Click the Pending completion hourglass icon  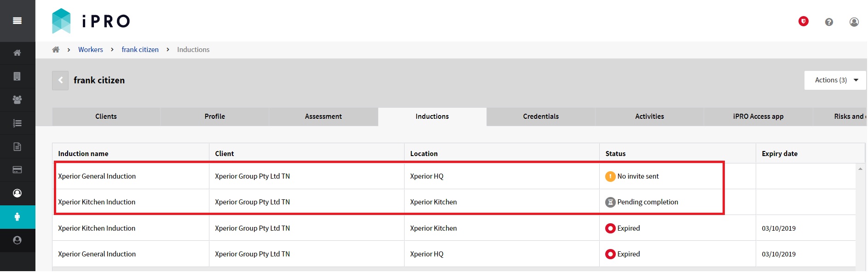click(x=610, y=202)
